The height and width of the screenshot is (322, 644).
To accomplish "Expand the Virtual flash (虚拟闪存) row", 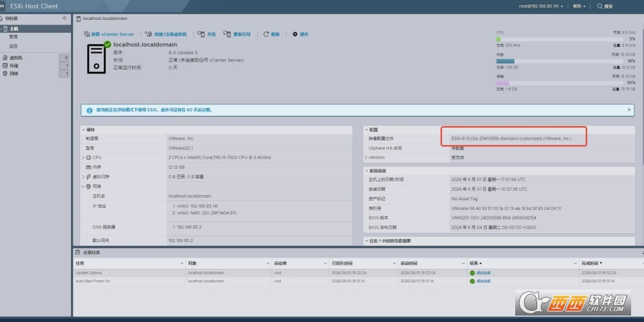I will pyautogui.click(x=83, y=176).
